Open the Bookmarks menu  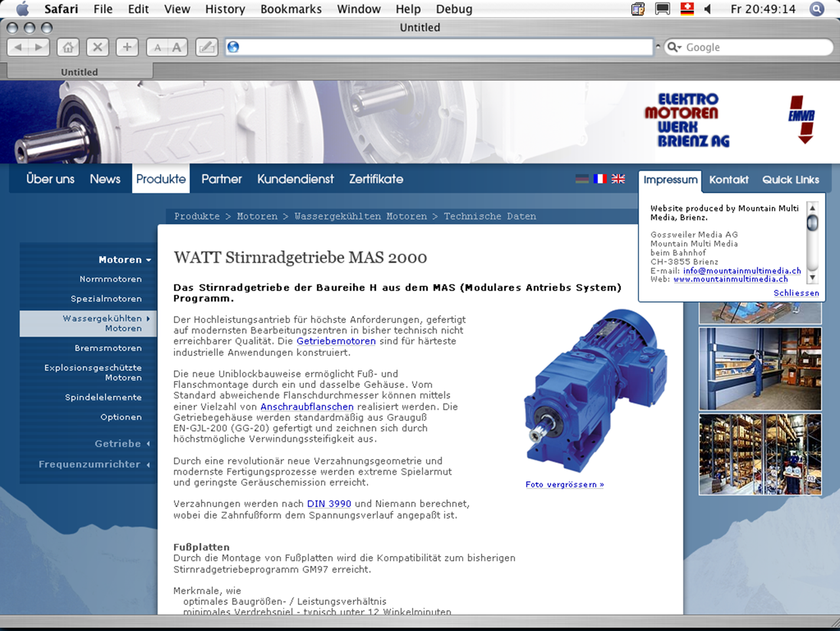point(291,9)
